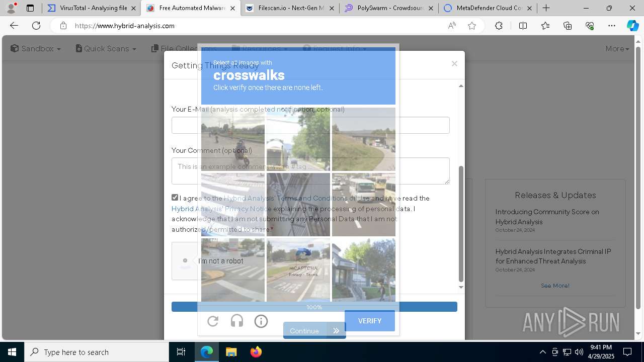Image resolution: width=644 pixels, height=362 pixels.
Task: Click the 100% upload progress bar
Action: coord(314,307)
